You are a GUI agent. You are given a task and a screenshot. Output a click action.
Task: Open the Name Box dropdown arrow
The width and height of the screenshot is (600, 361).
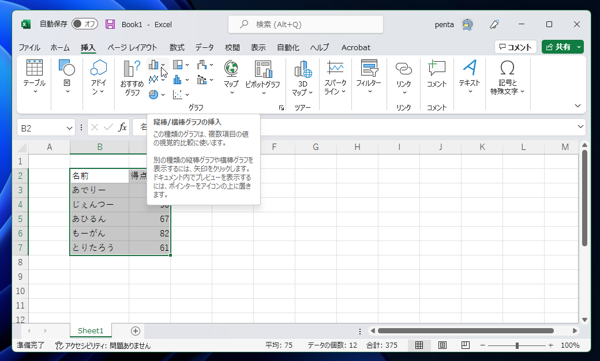[x=69, y=128]
